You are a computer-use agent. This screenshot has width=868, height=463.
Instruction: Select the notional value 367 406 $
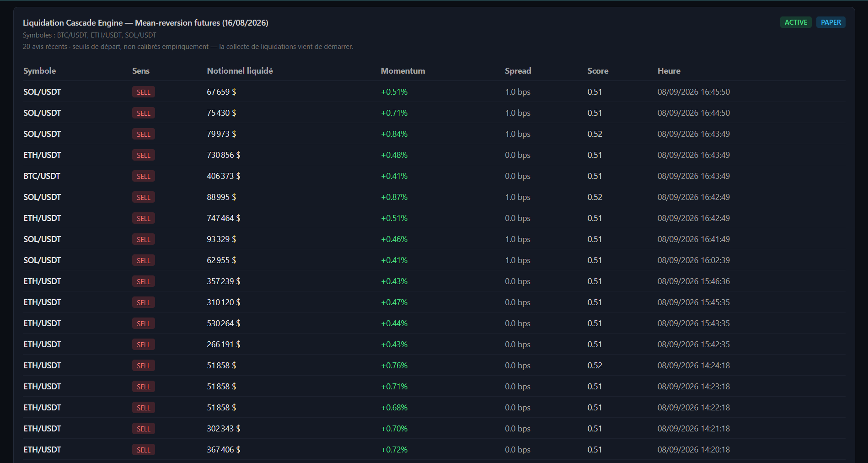(224, 450)
